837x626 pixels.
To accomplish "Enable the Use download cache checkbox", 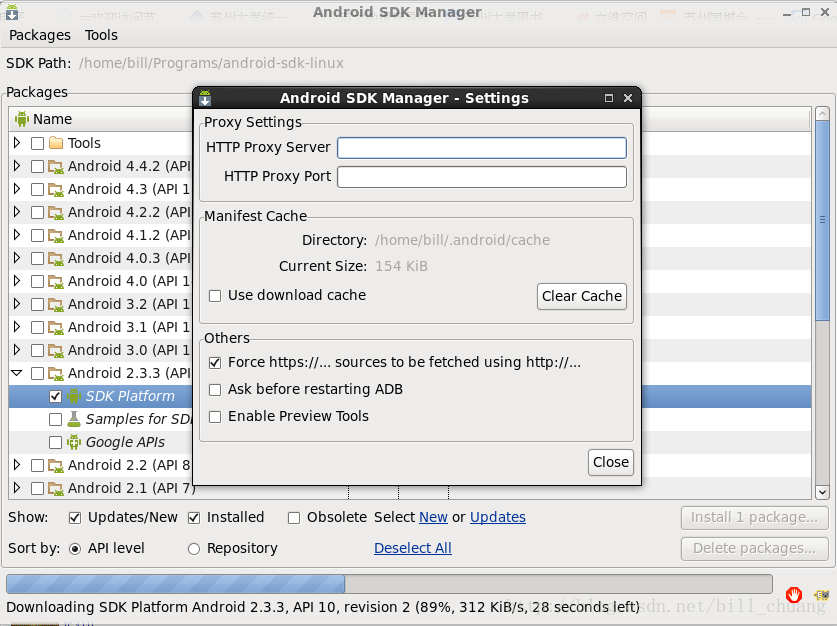I will point(215,296).
